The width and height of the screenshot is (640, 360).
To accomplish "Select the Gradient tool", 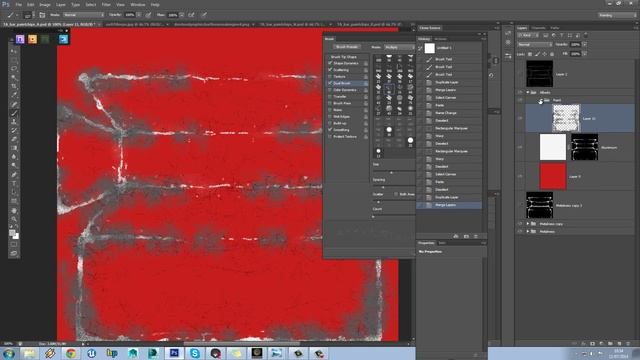I will (x=14, y=148).
